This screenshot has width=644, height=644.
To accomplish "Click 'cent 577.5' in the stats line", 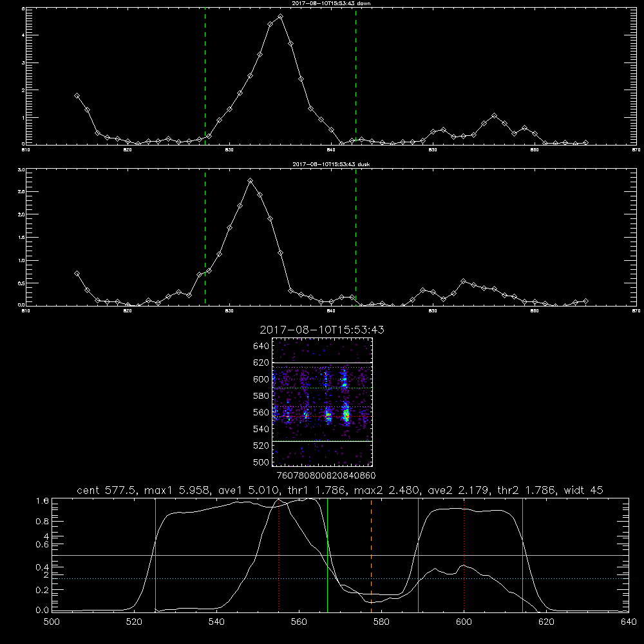I will point(107,490).
